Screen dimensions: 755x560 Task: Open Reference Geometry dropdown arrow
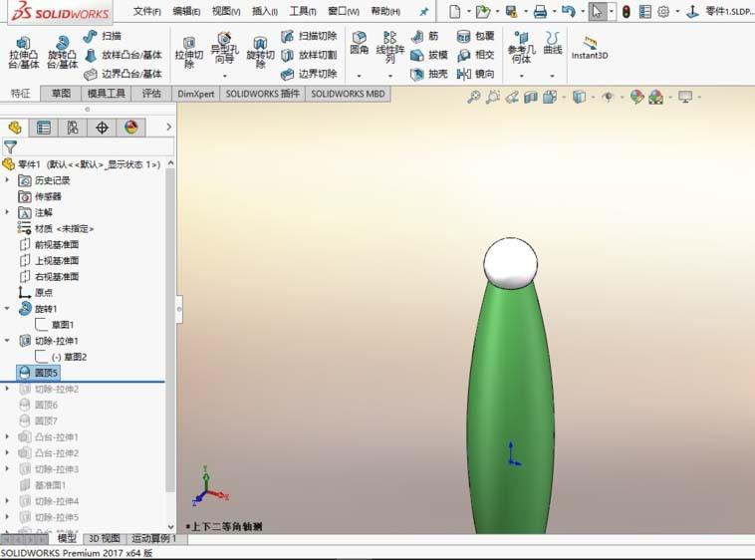point(521,76)
